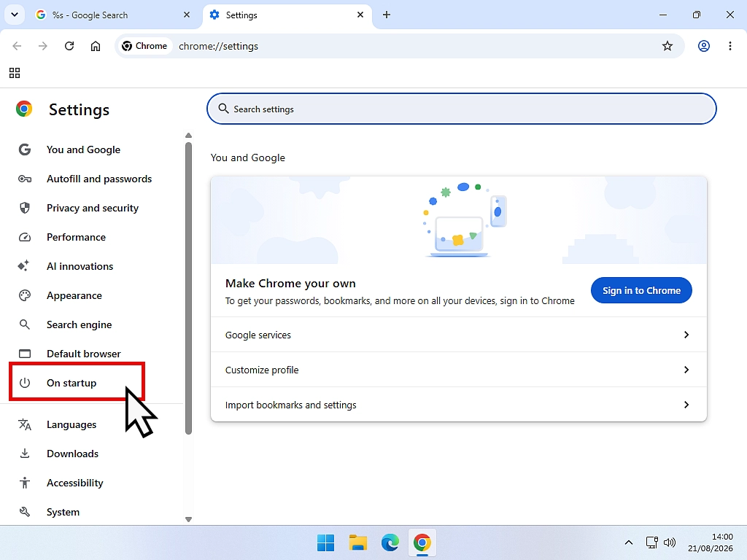Screen dimensions: 747x560
Task: Click the tab search dropdown arrow
Action: [15, 15]
